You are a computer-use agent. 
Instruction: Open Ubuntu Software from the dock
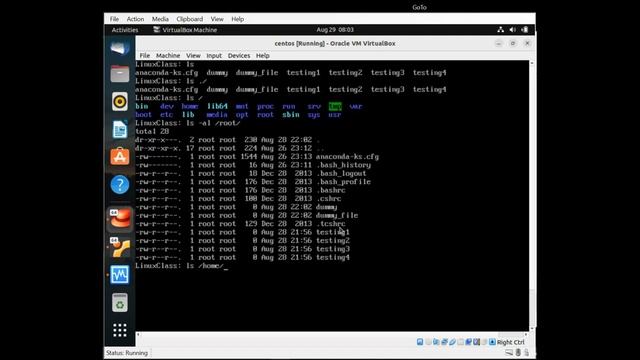120,157
